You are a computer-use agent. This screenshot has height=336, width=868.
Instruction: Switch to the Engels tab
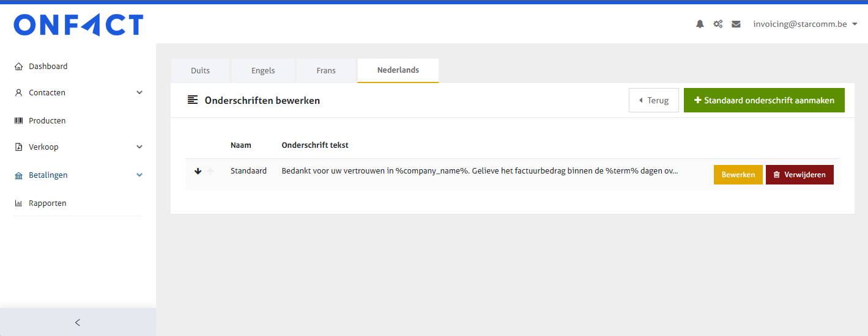pyautogui.click(x=263, y=70)
